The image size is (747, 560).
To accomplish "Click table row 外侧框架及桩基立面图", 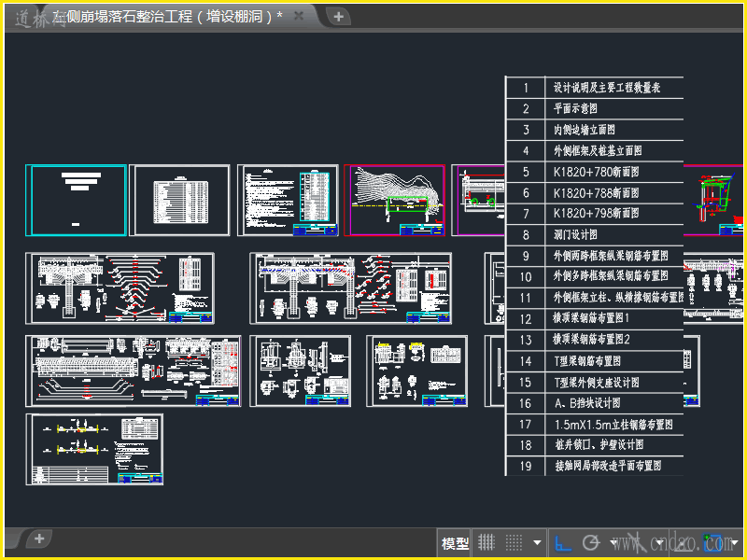I will [x=595, y=151].
